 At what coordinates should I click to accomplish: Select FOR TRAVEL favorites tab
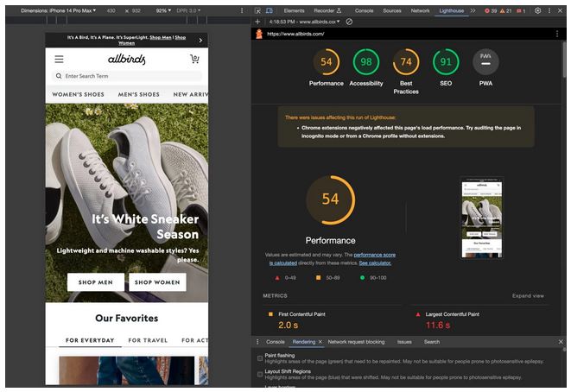click(x=148, y=340)
